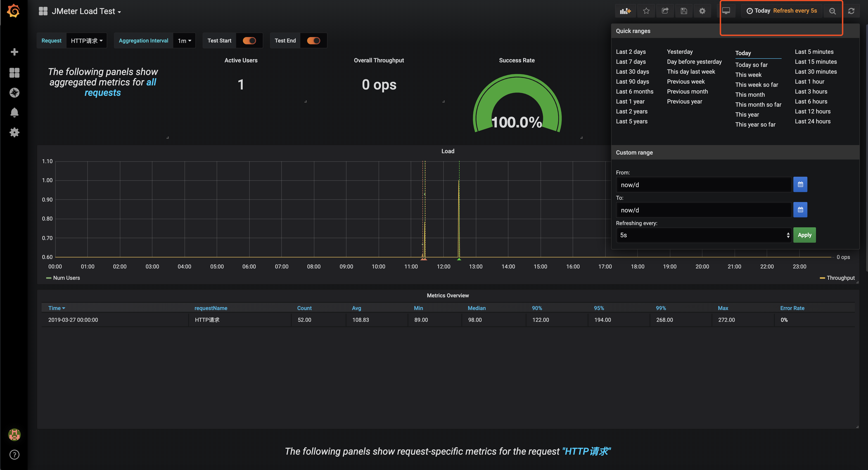Viewport: 868px width, 470px height.
Task: Select Last 1 hour quick range
Action: tap(809, 82)
